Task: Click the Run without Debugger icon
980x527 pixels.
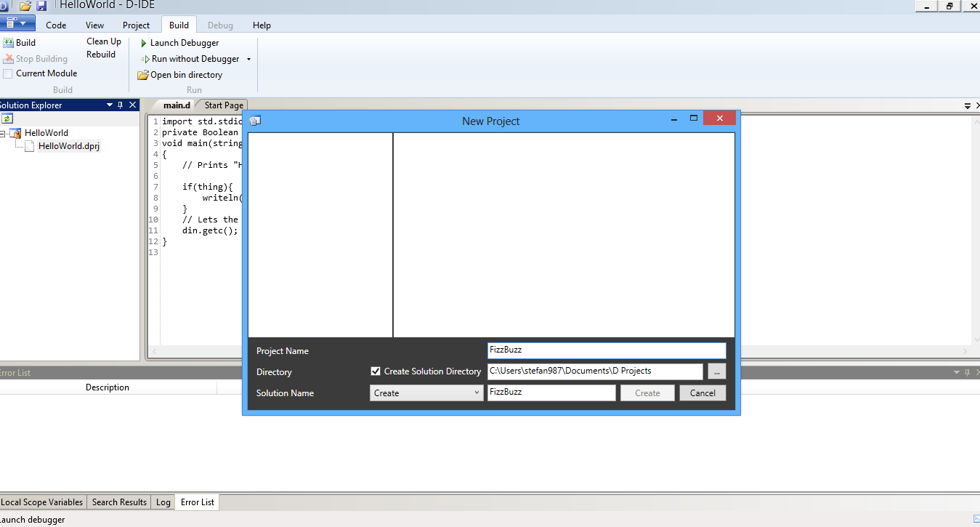Action: click(x=145, y=59)
